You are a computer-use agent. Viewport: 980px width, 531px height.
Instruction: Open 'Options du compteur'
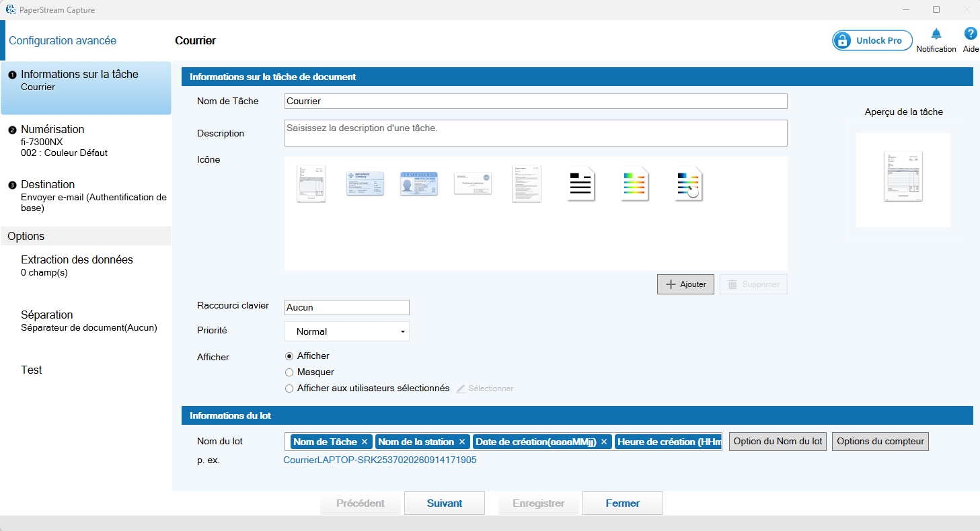[880, 442]
